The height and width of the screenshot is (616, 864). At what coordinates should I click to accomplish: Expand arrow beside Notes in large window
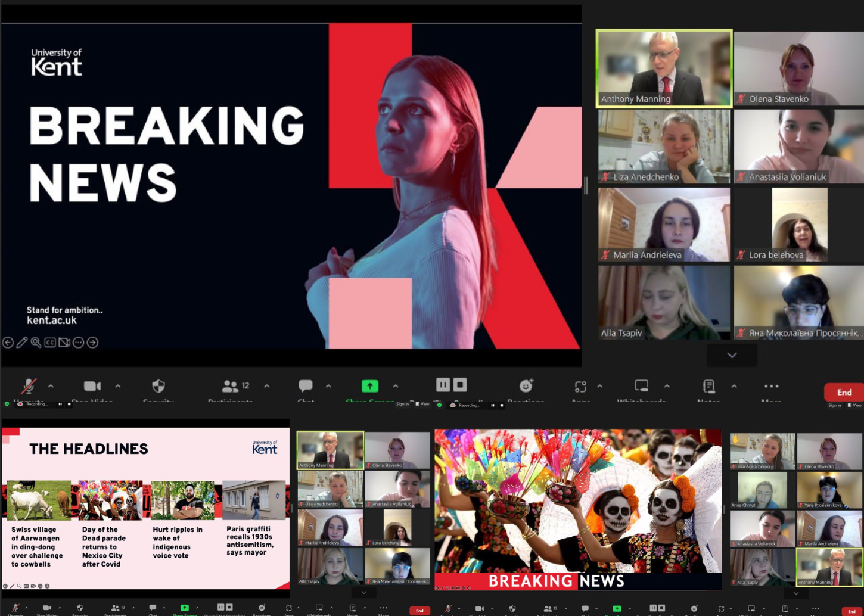734,387
